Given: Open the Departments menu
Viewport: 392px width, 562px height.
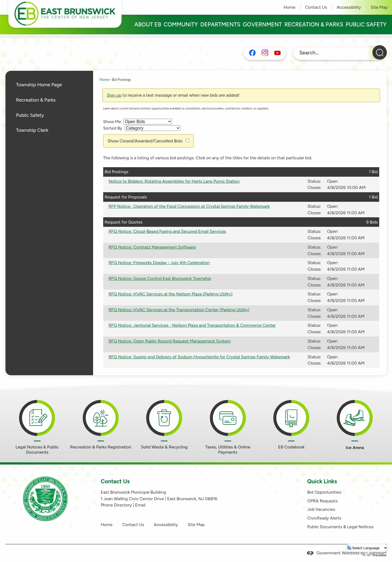Looking at the screenshot, I should pyautogui.click(x=220, y=25).
